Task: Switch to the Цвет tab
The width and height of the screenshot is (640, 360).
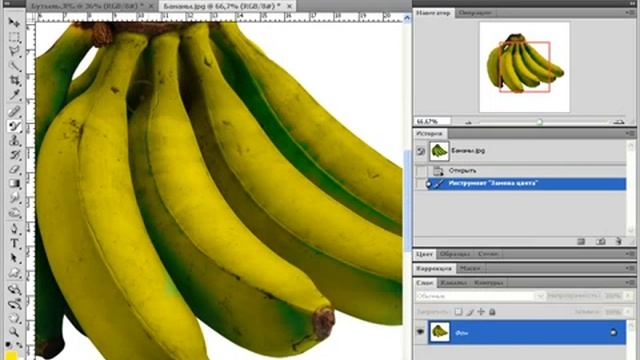Action: [x=424, y=254]
